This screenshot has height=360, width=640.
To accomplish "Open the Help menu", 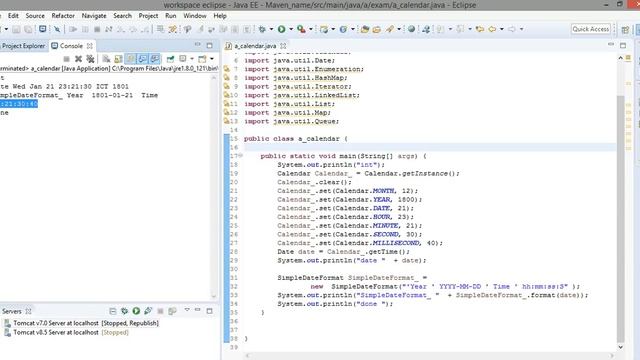I will [x=220, y=16].
